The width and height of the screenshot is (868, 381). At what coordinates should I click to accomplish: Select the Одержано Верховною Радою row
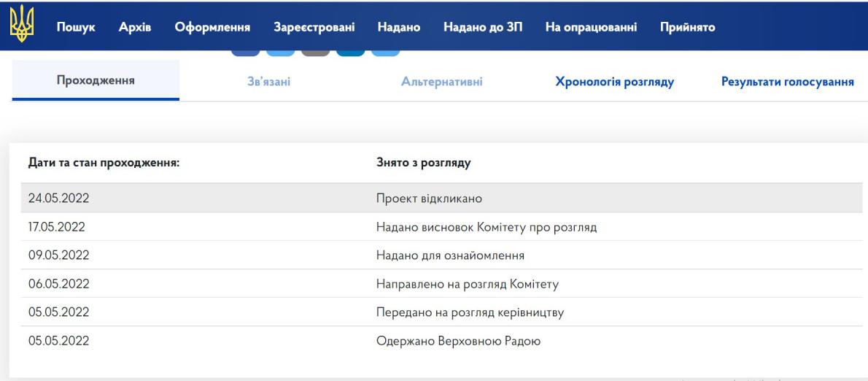coord(458,341)
